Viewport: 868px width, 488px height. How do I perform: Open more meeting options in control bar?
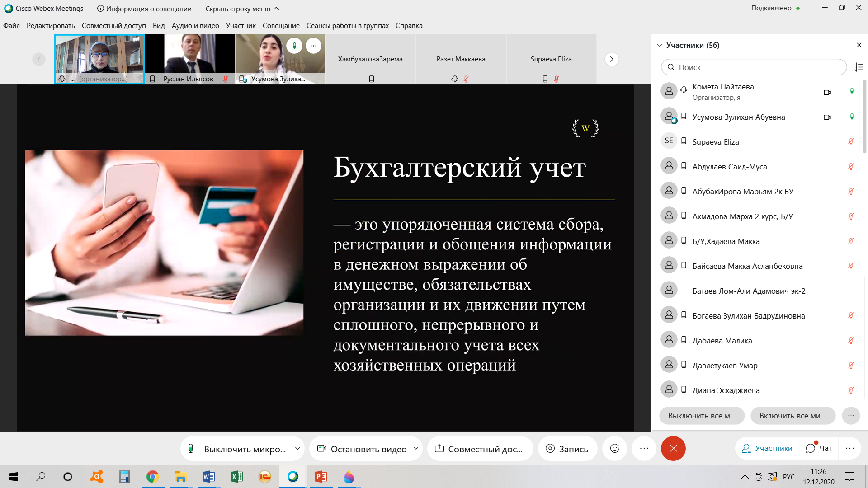[644, 449]
